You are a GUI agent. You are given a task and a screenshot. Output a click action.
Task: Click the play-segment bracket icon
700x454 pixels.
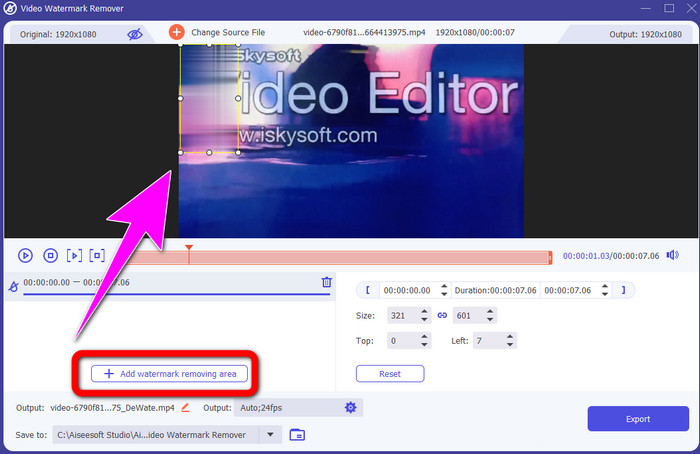pos(74,255)
